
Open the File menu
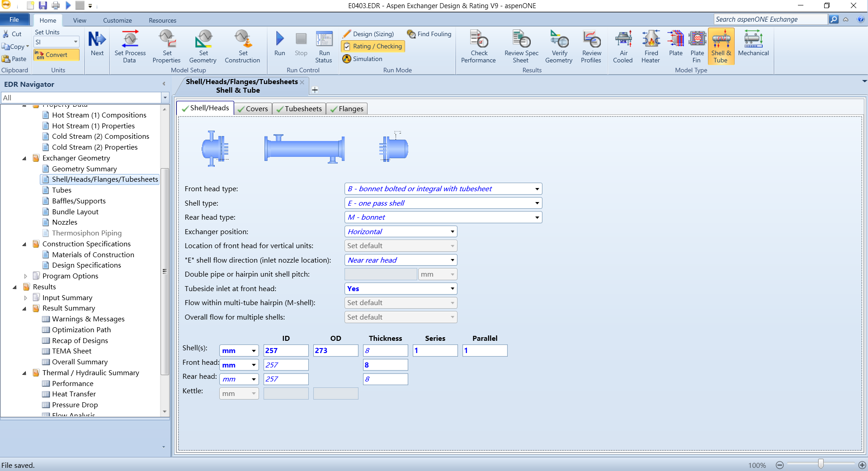(x=14, y=19)
